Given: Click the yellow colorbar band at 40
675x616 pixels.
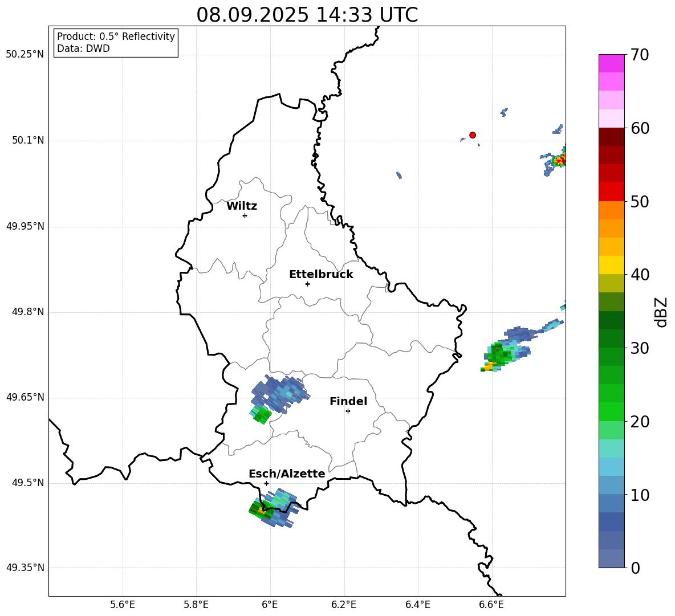Looking at the screenshot, I should [x=611, y=265].
